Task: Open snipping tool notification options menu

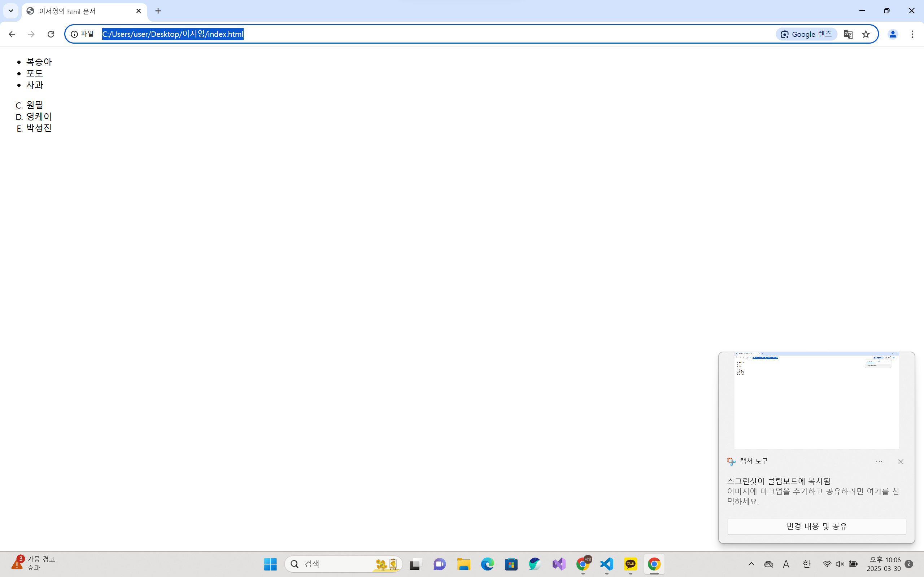Action: coord(879,462)
